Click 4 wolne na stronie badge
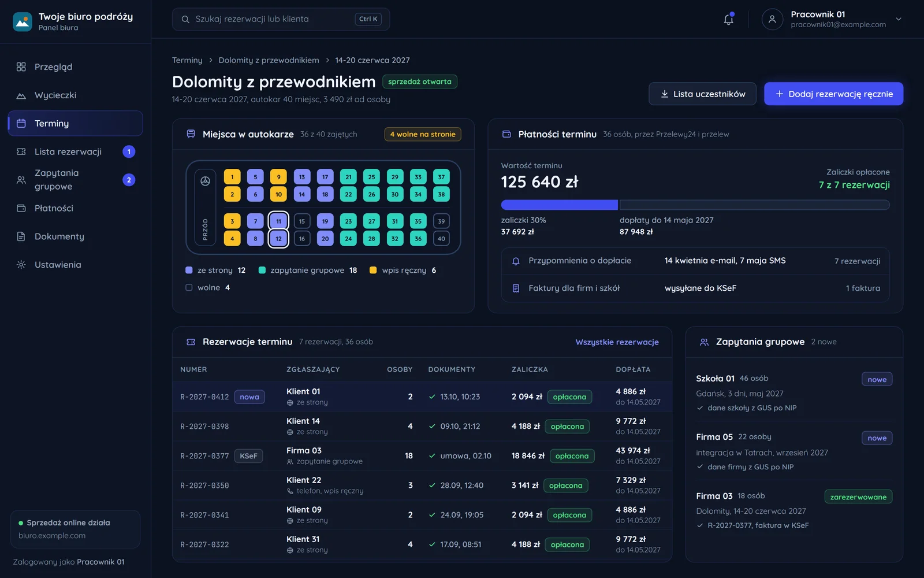This screenshot has height=578, width=924. click(423, 134)
